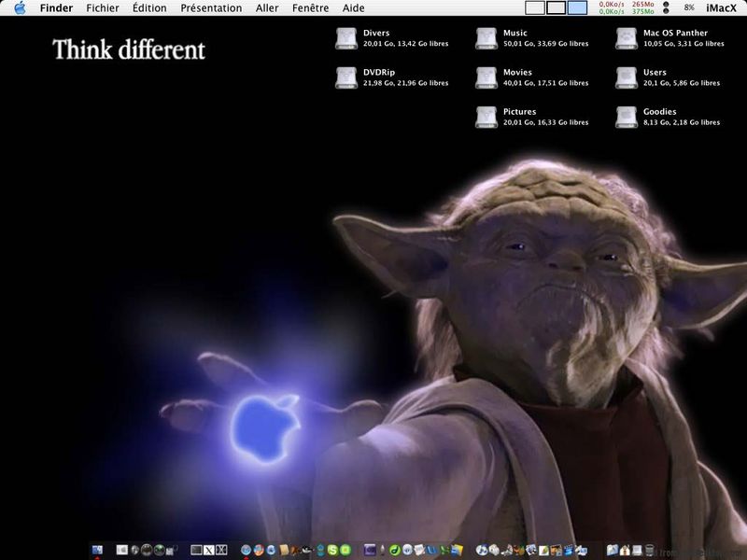The height and width of the screenshot is (560, 747).
Task: Open the home folder icon in the Dock
Action: pyautogui.click(x=625, y=551)
